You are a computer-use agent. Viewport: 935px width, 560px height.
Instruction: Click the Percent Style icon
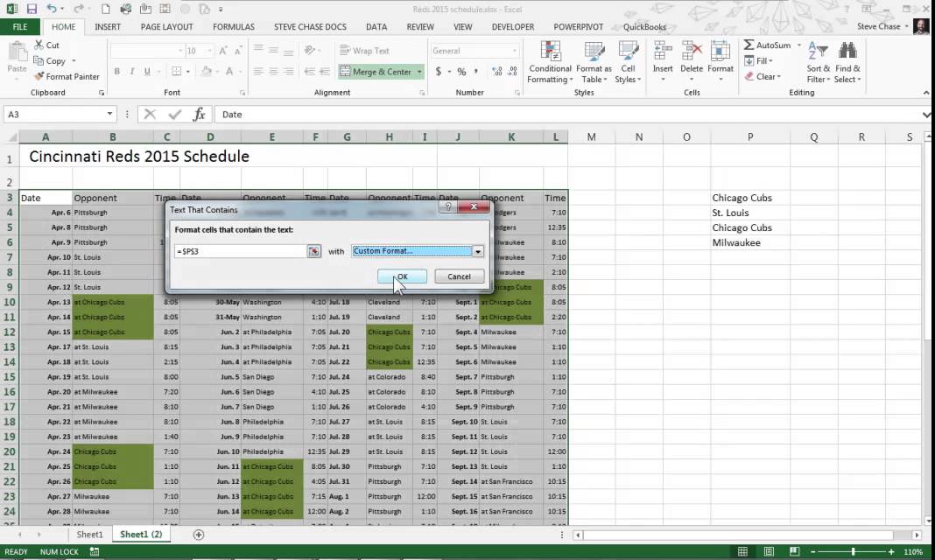[x=461, y=72]
